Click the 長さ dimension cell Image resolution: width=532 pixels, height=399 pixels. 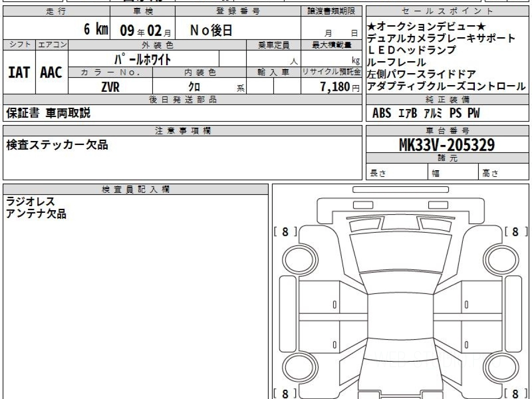[397, 172]
